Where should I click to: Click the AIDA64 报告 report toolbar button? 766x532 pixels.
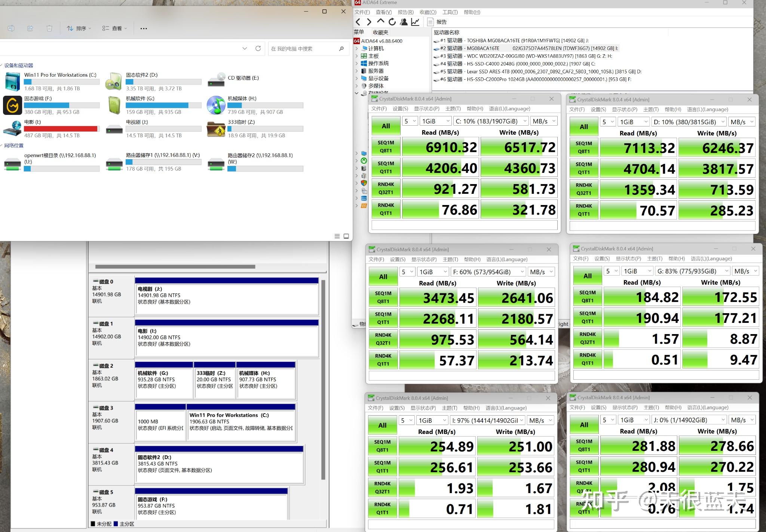pyautogui.click(x=437, y=22)
